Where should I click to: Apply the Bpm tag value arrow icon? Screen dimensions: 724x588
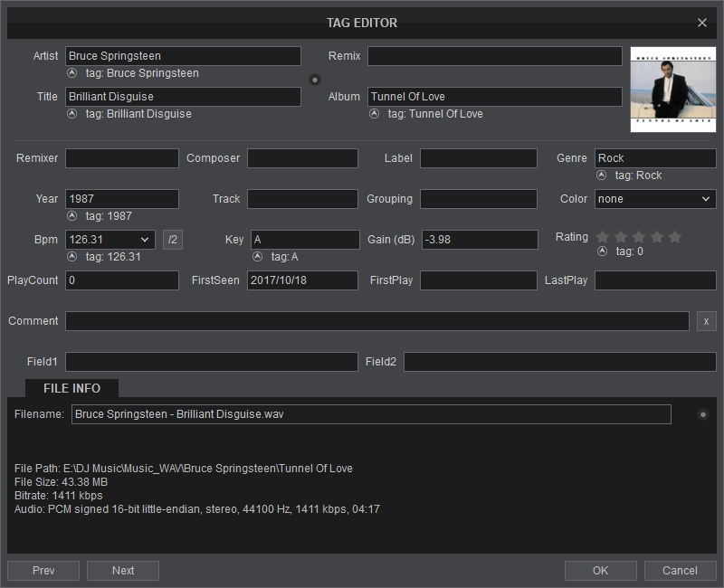click(x=72, y=257)
